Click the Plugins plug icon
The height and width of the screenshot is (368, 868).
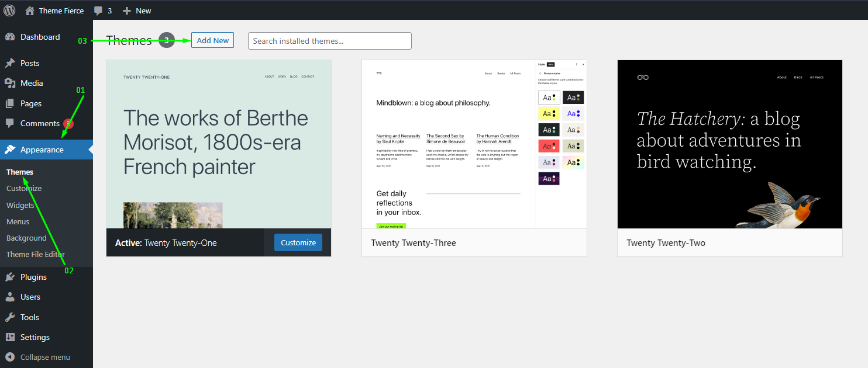click(x=10, y=277)
